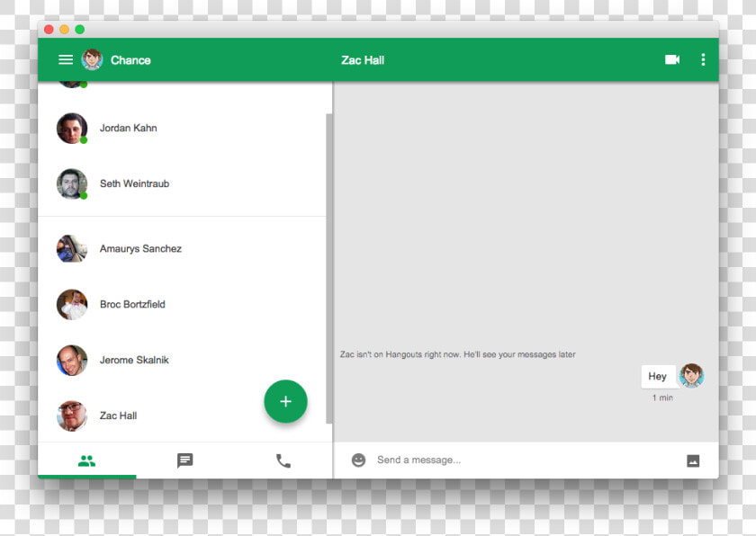Click the contact list scrollbar
The width and height of the screenshot is (756, 536).
click(x=328, y=269)
